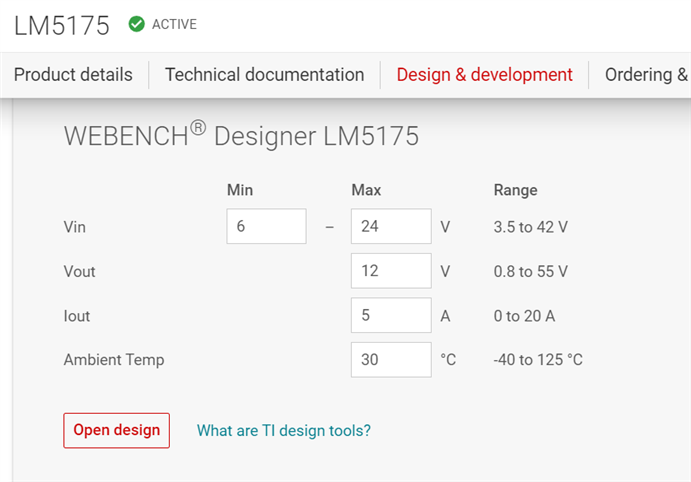Click the Ambient Temp input field
Screen dimensions: 691x482
coord(390,360)
